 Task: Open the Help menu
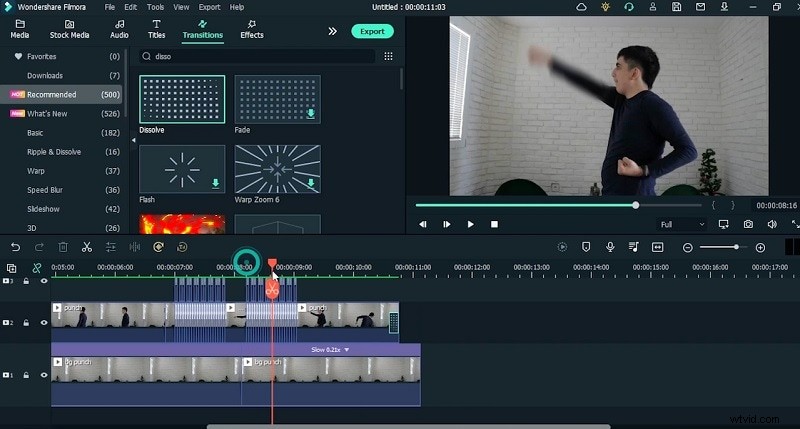point(237,7)
